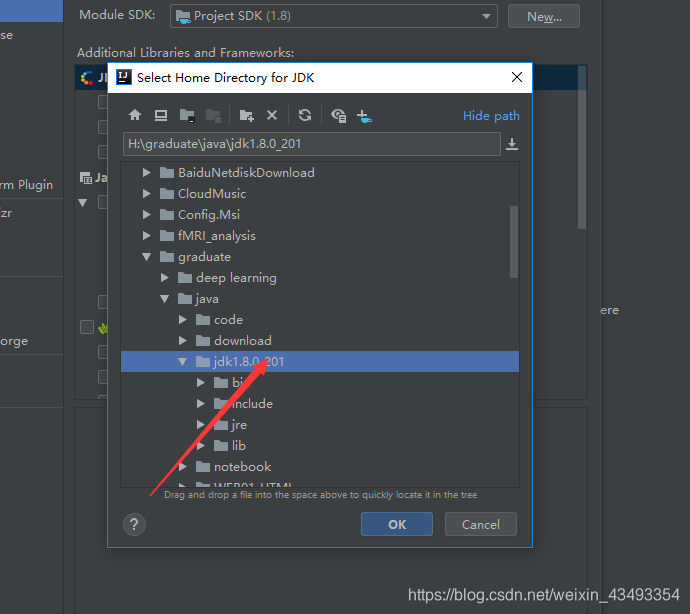Expand the code folder arrow
The image size is (690, 614).
(x=183, y=320)
